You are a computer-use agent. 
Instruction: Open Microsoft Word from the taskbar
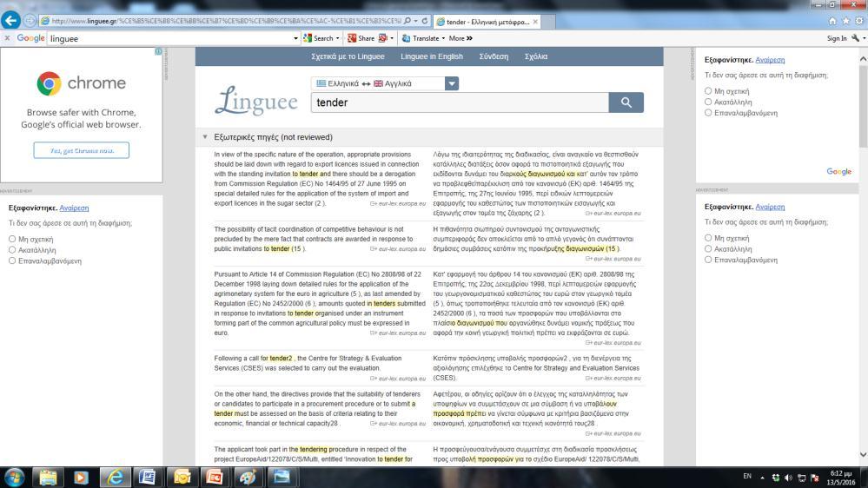pos(148,477)
